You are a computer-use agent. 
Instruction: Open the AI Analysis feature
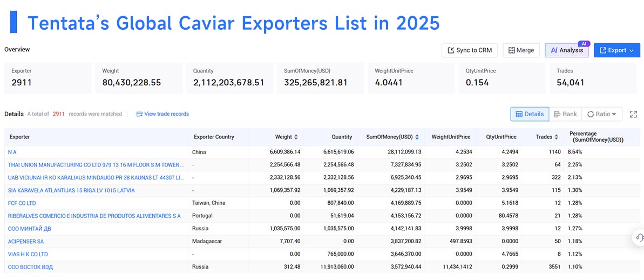coord(567,50)
